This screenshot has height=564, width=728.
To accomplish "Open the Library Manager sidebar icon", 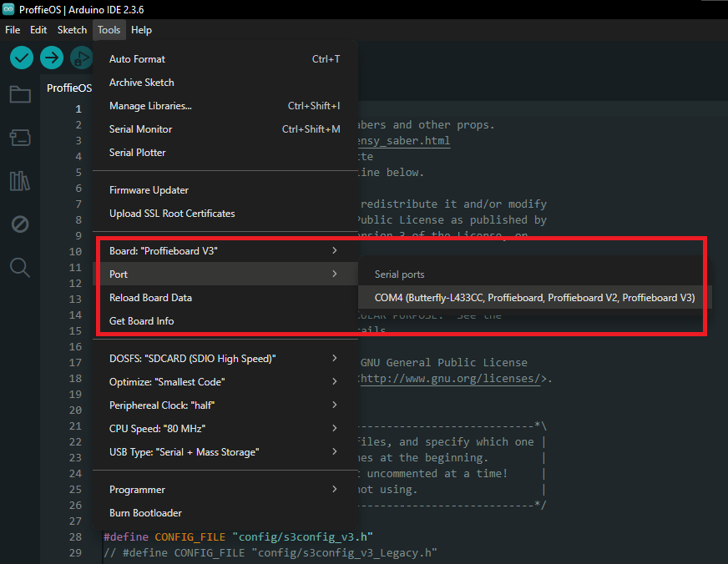I will point(20,181).
